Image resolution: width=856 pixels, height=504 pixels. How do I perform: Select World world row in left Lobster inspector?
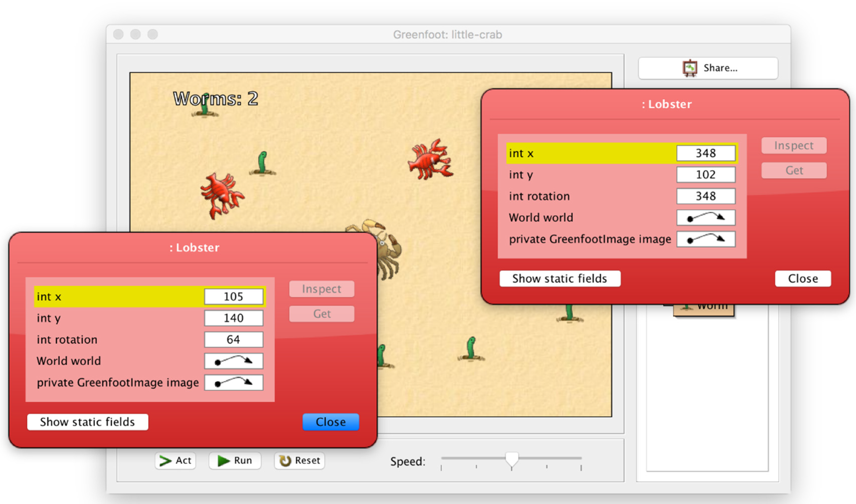[x=150, y=361]
